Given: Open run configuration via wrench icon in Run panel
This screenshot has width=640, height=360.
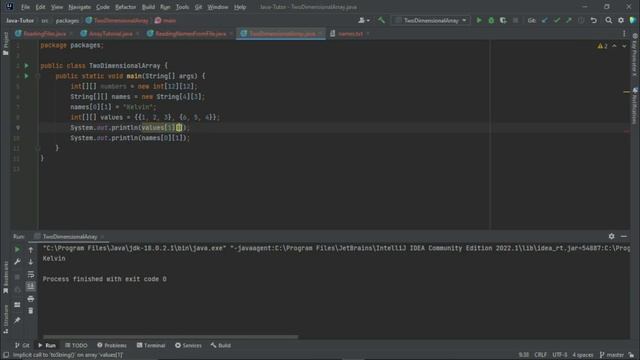Looking at the screenshot, I should click(x=17, y=262).
